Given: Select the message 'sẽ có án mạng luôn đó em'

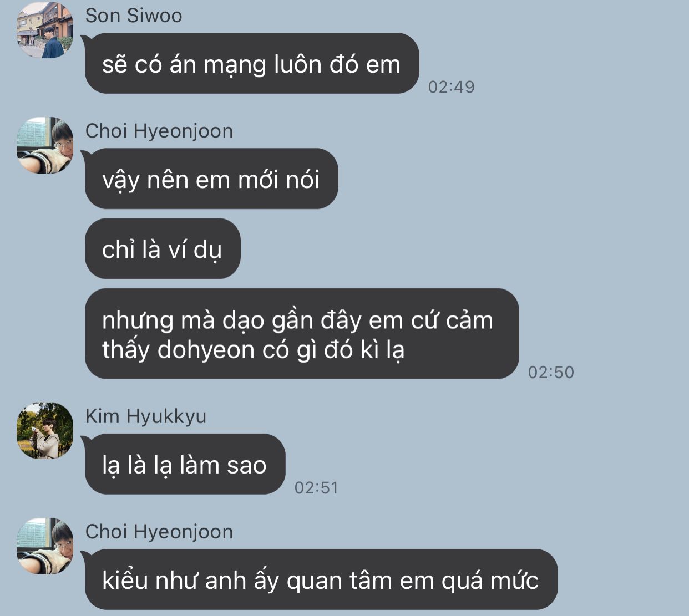Looking at the screenshot, I should point(252,63).
